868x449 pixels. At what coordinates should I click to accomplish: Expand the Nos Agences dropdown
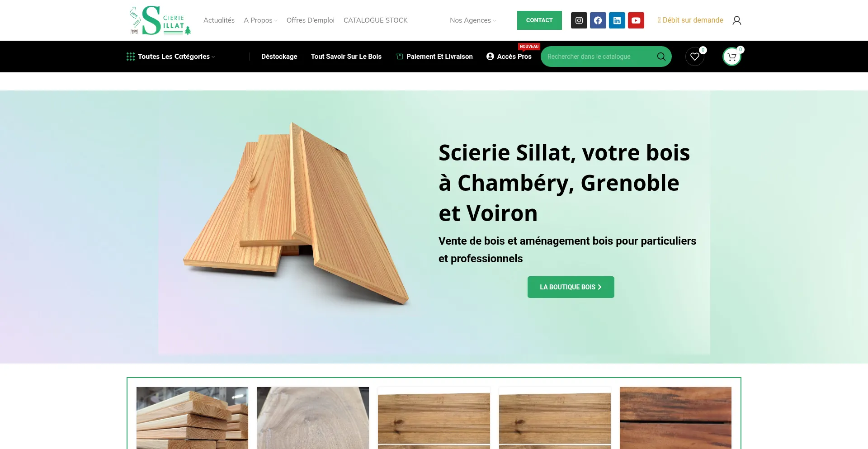[473, 20]
